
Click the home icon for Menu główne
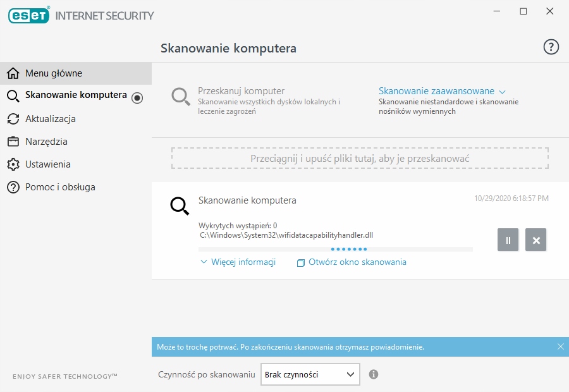click(13, 73)
